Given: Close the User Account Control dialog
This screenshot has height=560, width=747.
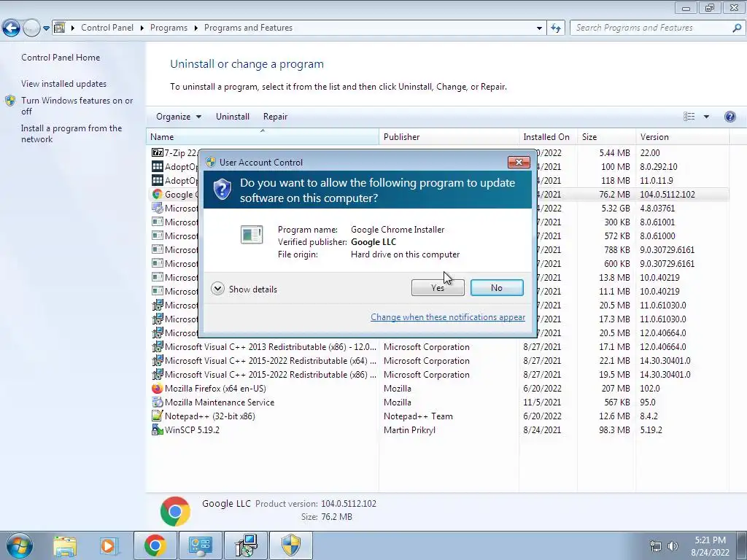Looking at the screenshot, I should click(x=519, y=162).
